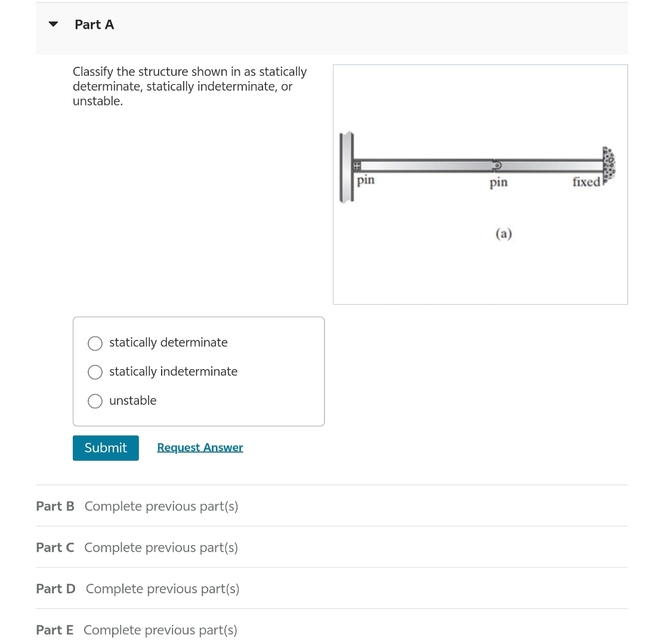The image size is (670, 644).
Task: Click the Part E heading row
Action: [x=55, y=630]
